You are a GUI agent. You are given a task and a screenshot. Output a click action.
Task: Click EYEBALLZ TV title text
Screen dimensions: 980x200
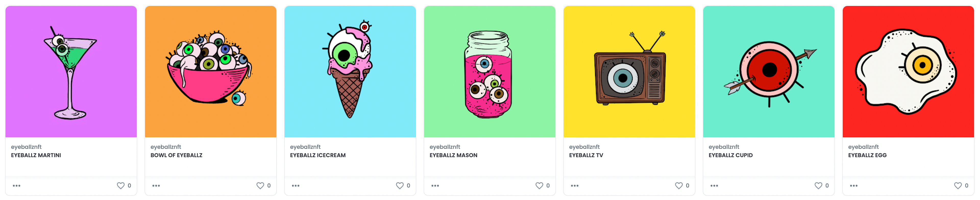pyautogui.click(x=586, y=156)
